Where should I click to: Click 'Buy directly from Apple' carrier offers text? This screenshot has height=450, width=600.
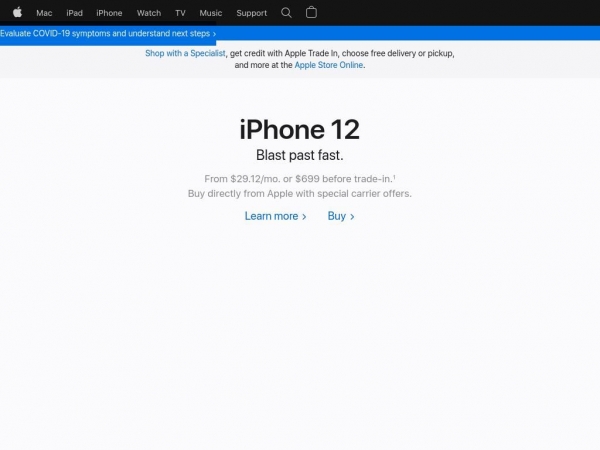(x=300, y=194)
